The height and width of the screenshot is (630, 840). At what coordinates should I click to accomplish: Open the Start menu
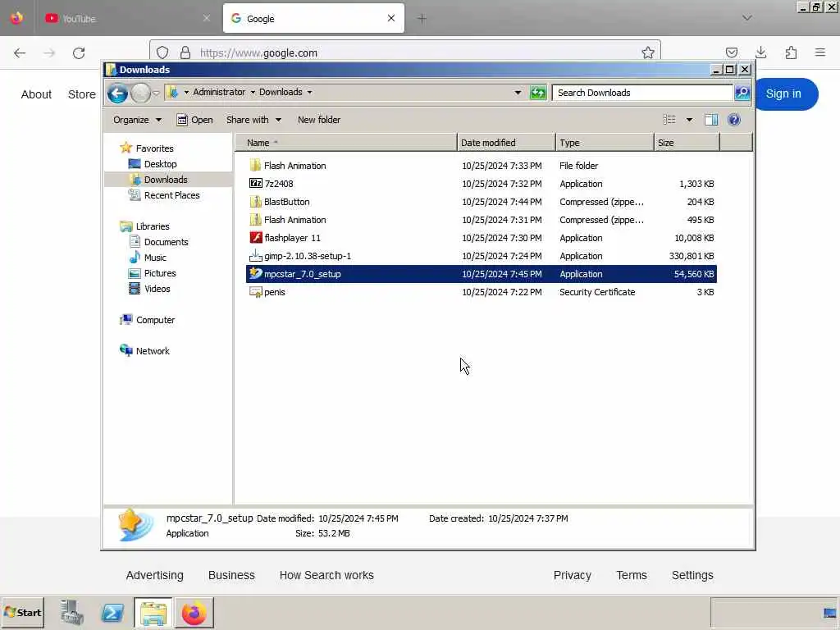22,613
